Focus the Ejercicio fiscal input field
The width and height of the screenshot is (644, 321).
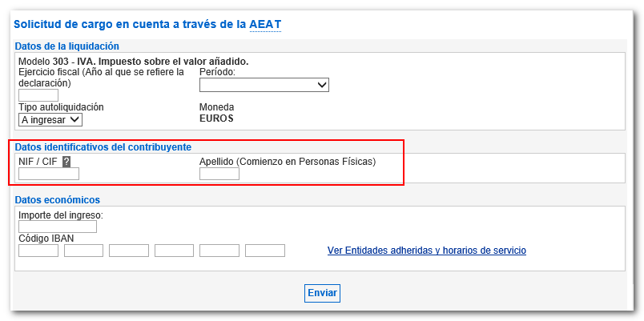click(x=38, y=95)
